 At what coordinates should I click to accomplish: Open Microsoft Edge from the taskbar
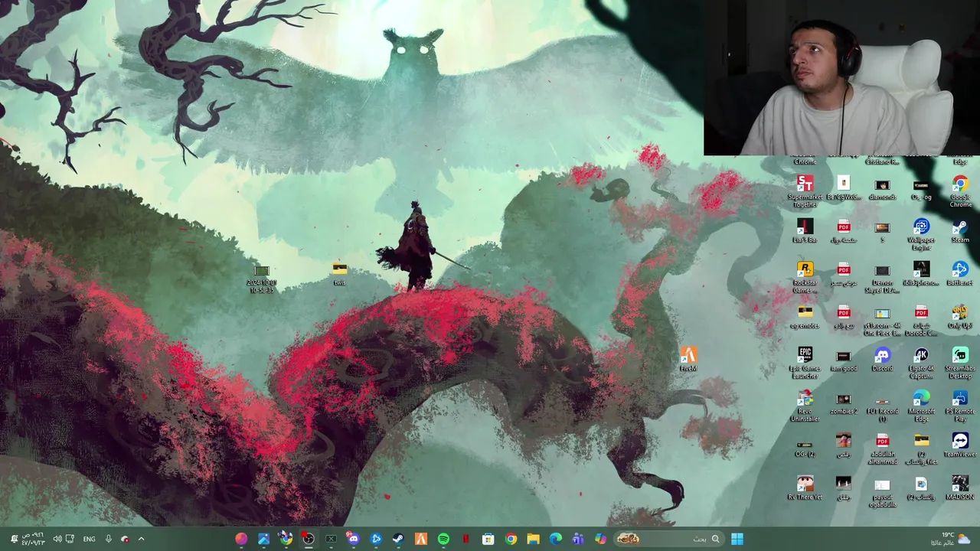pos(556,539)
